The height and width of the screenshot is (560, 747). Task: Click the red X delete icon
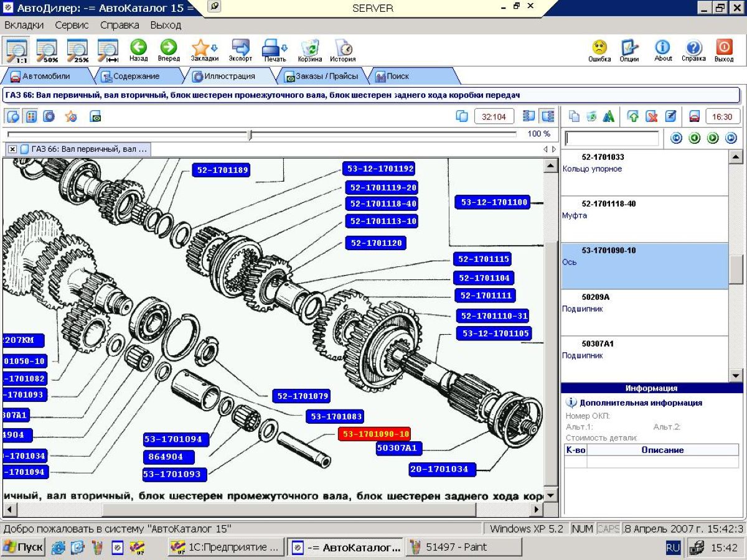[x=652, y=116]
